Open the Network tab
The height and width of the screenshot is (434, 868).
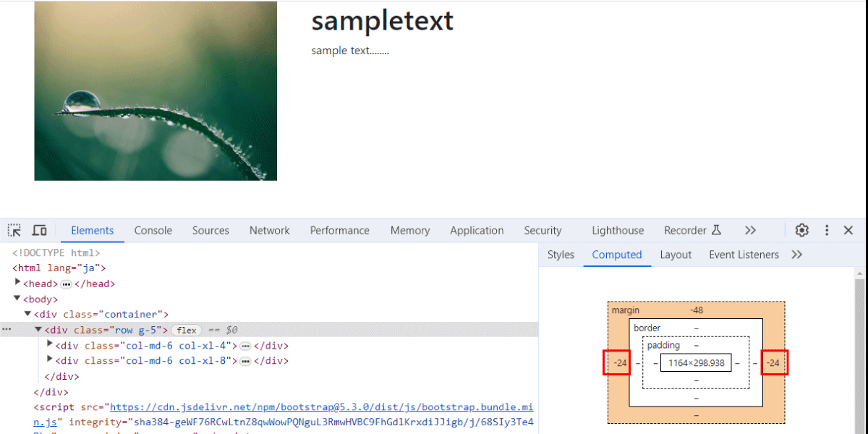pyautogui.click(x=270, y=231)
